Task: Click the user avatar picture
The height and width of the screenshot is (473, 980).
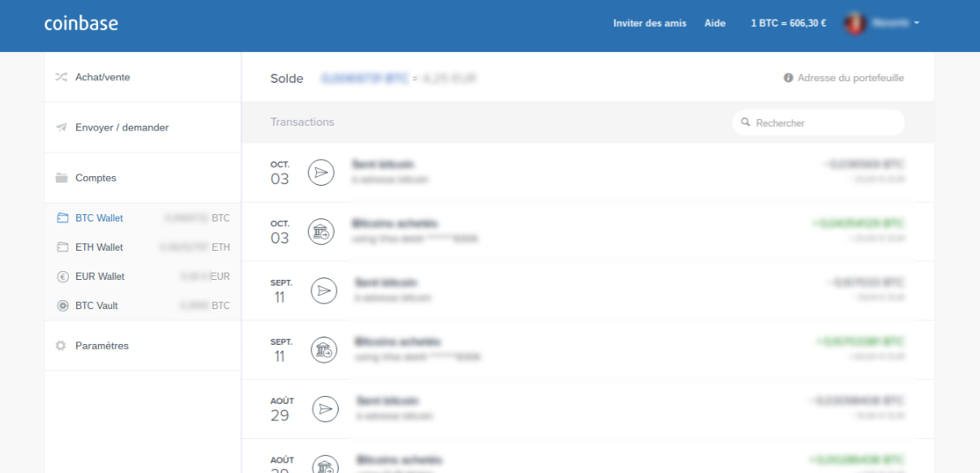Action: click(x=855, y=24)
